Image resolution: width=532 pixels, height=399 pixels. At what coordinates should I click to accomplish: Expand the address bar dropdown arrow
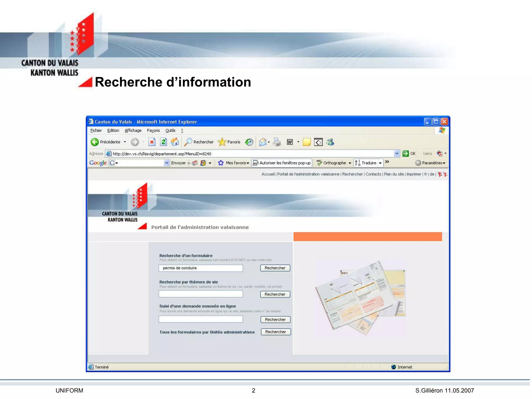[396, 154]
